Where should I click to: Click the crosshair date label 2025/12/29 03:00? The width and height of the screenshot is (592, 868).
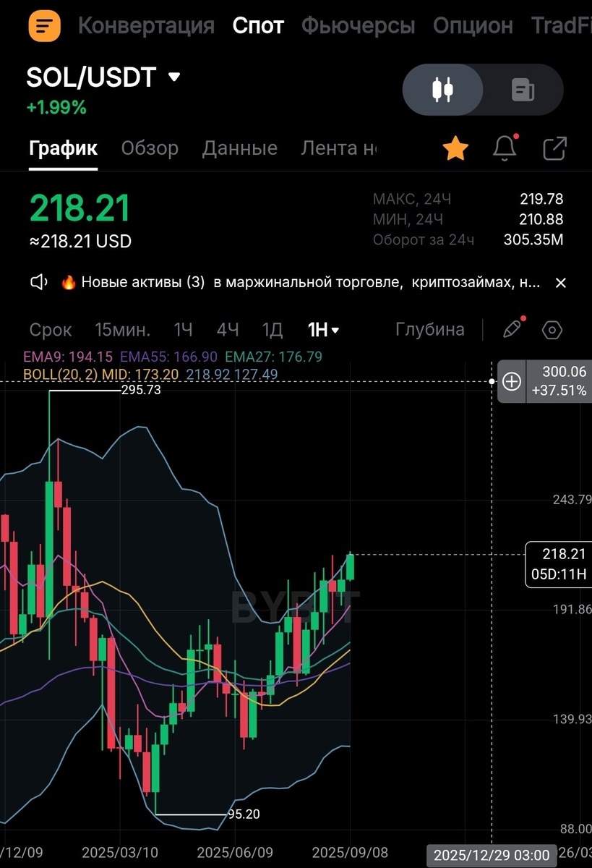[492, 855]
